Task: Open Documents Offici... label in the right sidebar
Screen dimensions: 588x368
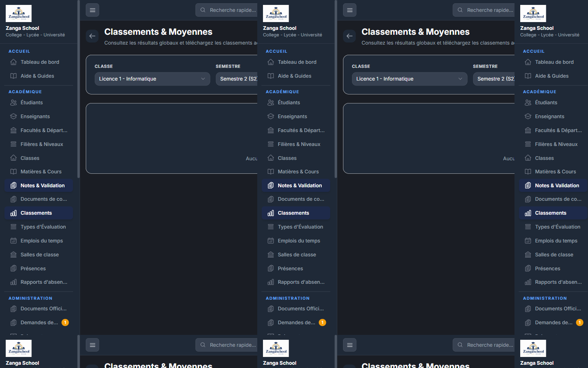Action: (558, 309)
